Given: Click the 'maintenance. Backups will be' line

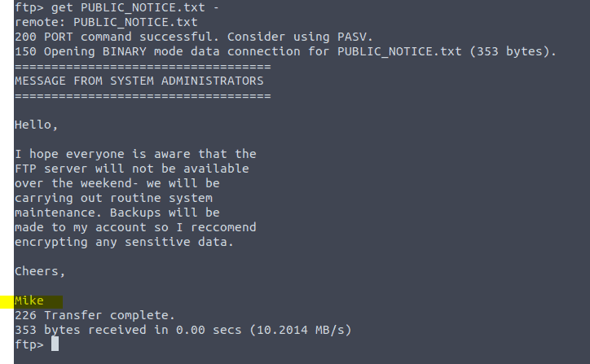Looking at the screenshot, I should [117, 213].
